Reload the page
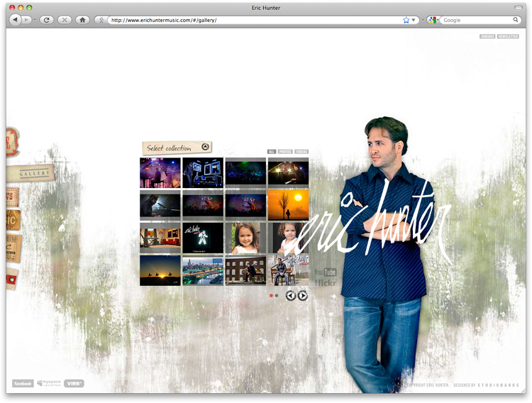Image resolution: width=532 pixels, height=403 pixels. click(x=47, y=20)
